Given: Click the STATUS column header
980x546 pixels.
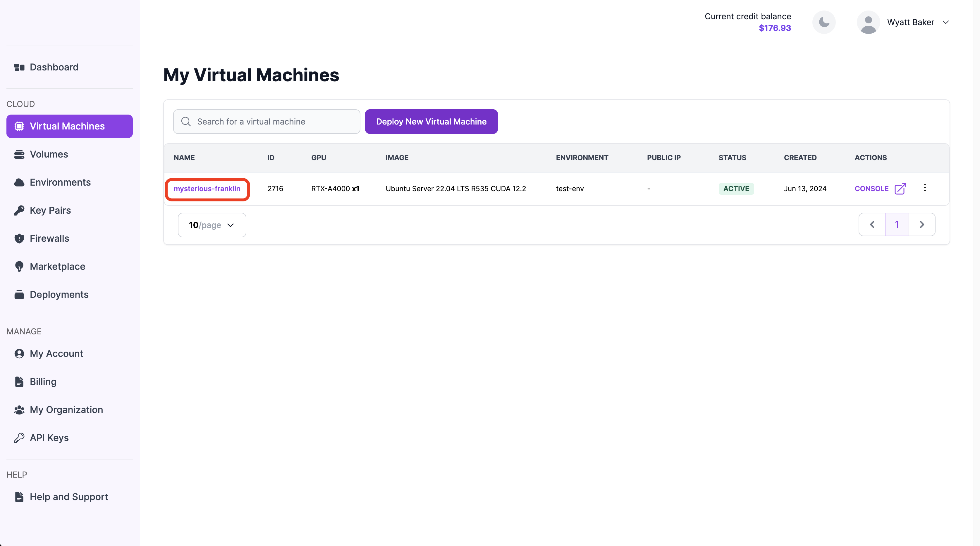Looking at the screenshot, I should pyautogui.click(x=732, y=158).
